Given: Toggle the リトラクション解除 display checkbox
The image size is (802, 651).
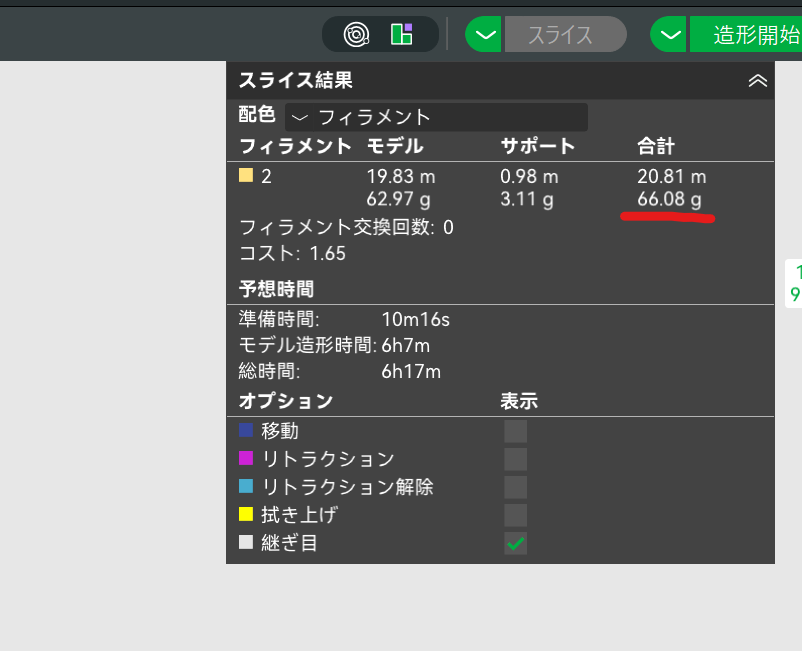Looking at the screenshot, I should pos(515,487).
